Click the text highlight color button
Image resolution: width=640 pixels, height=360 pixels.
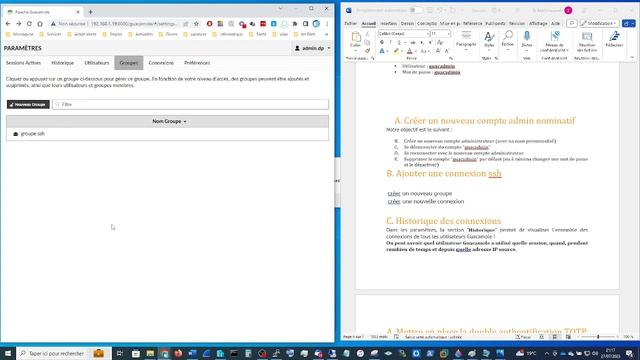[396, 51]
